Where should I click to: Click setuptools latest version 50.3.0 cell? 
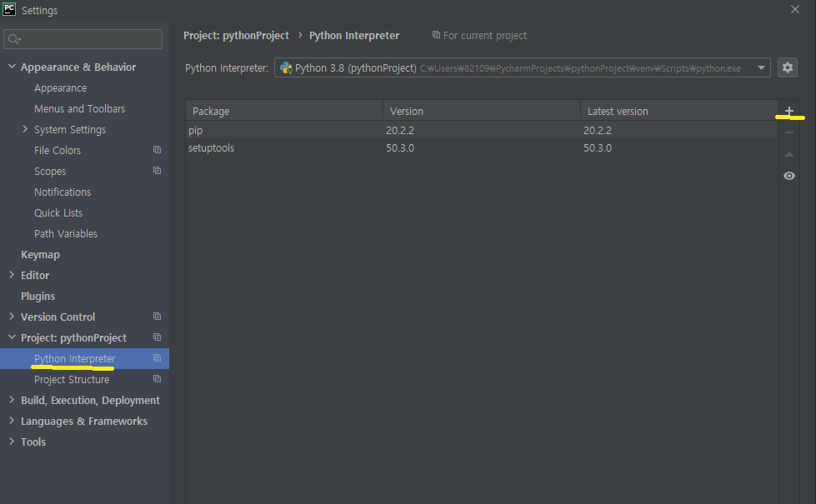click(598, 147)
